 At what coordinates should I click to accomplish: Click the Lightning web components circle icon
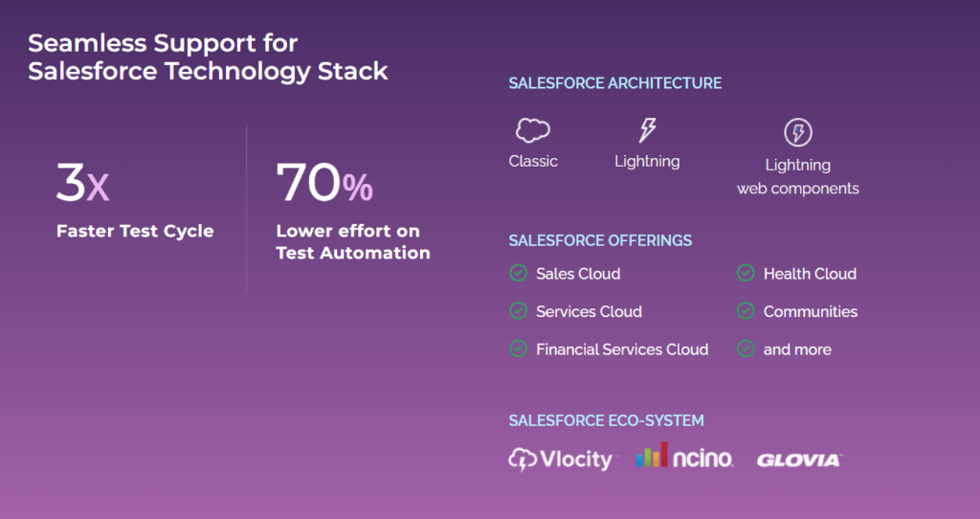(x=797, y=132)
